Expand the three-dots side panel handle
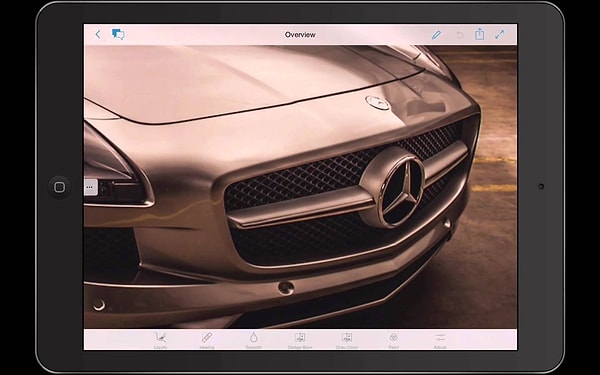The height and width of the screenshot is (375, 600). [91, 187]
